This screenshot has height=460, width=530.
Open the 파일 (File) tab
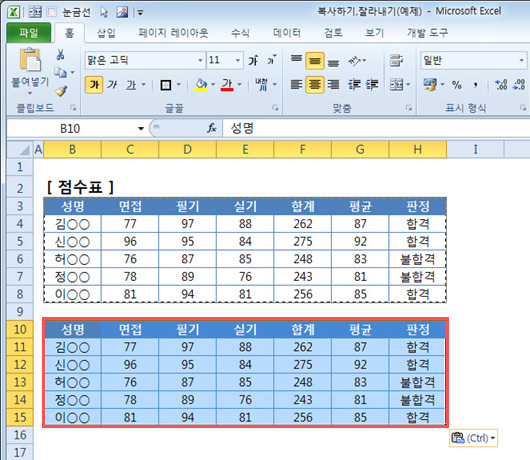click(x=29, y=33)
